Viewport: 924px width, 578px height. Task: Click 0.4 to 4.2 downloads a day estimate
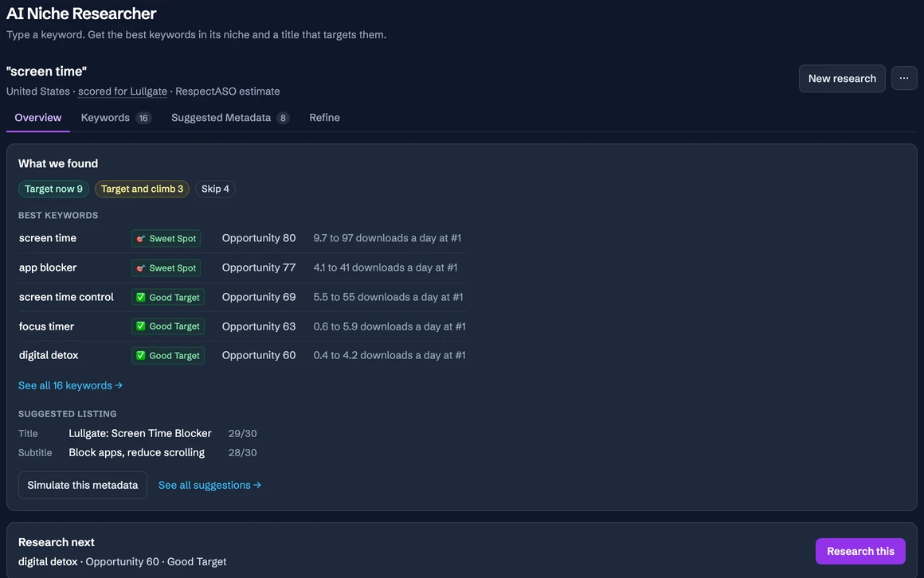[x=390, y=355]
